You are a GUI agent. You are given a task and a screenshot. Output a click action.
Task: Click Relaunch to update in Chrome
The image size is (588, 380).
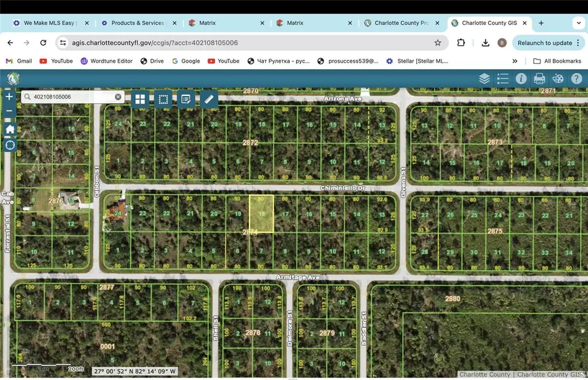[544, 42]
